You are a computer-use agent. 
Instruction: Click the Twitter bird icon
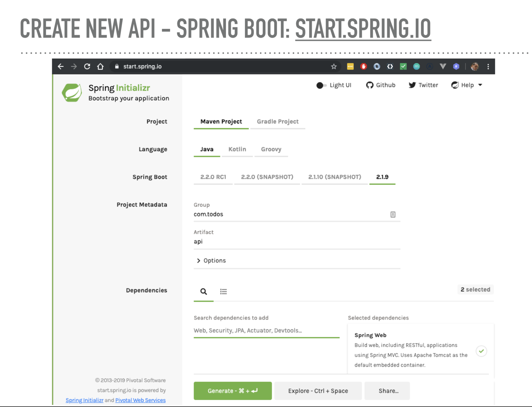coord(412,85)
